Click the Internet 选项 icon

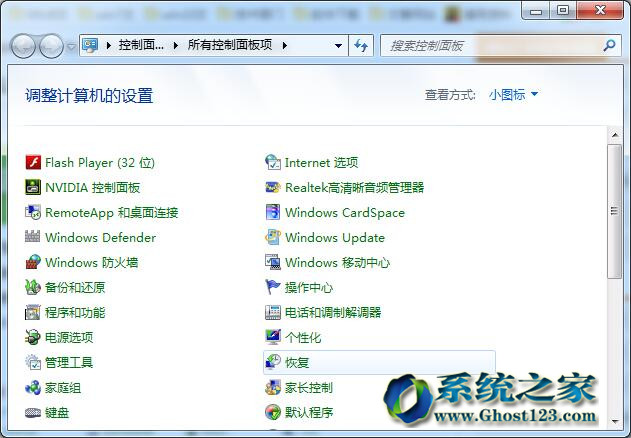[x=273, y=163]
